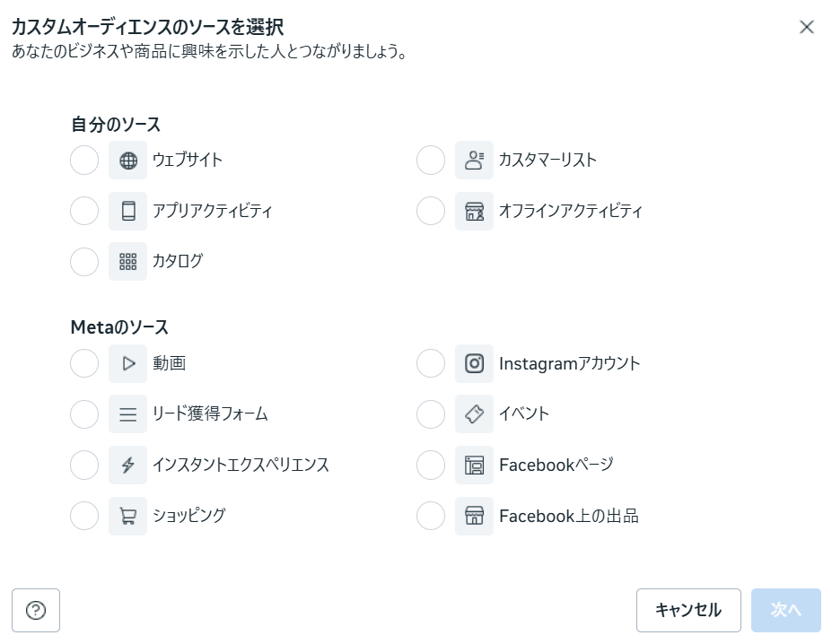
Task: Select the カタログ radio button
Action: point(84,262)
